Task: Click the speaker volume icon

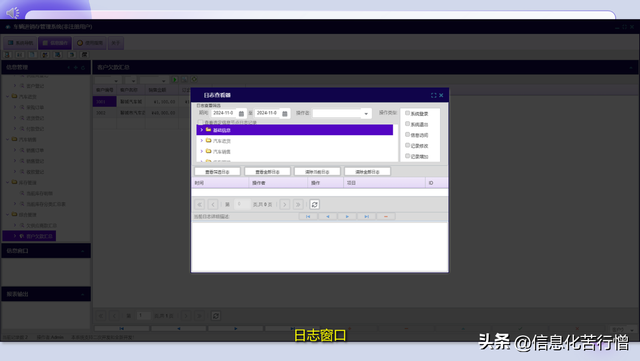Action: [13, 13]
